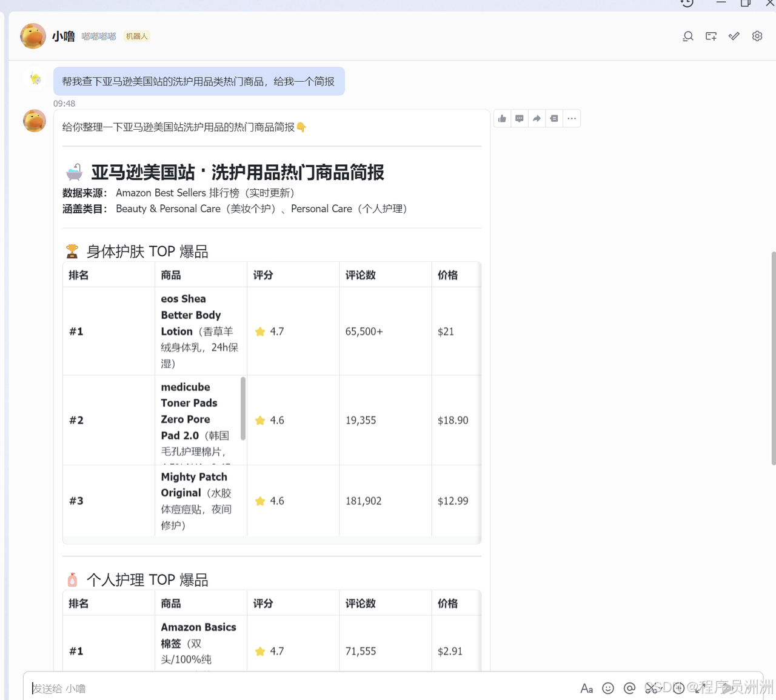Click the circled plus attachment icon

(678, 688)
